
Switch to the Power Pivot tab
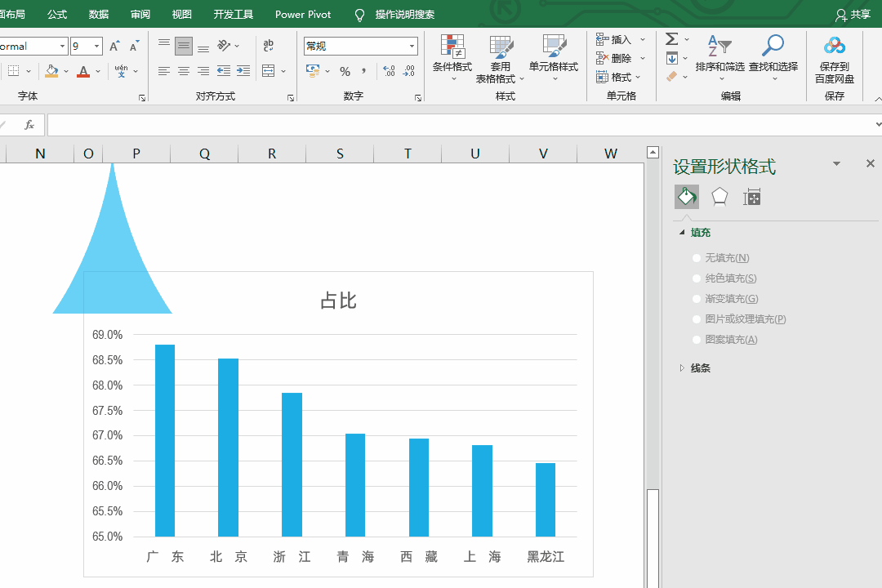click(303, 15)
